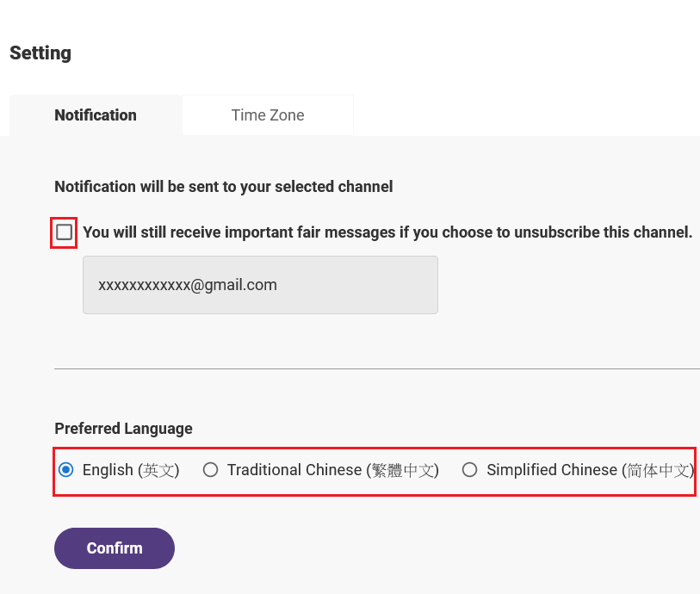Click the 'Simplified Chinese' option label text
The height and width of the screenshot is (594, 700).
(552, 470)
